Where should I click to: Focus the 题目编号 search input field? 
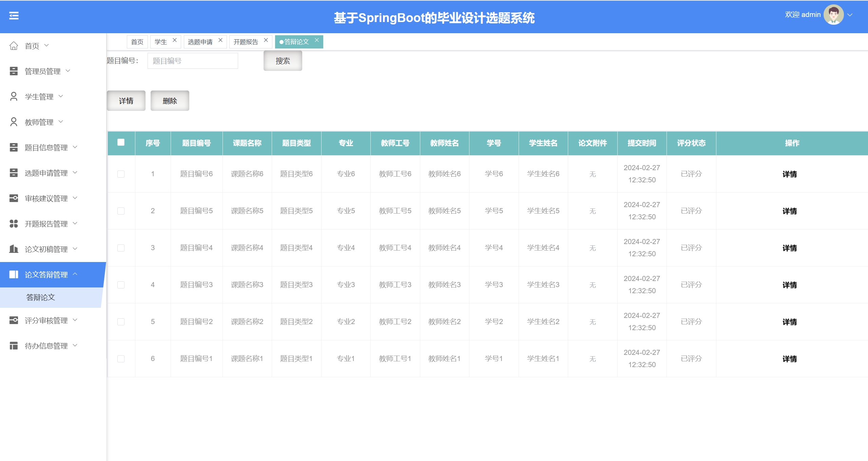click(x=193, y=61)
